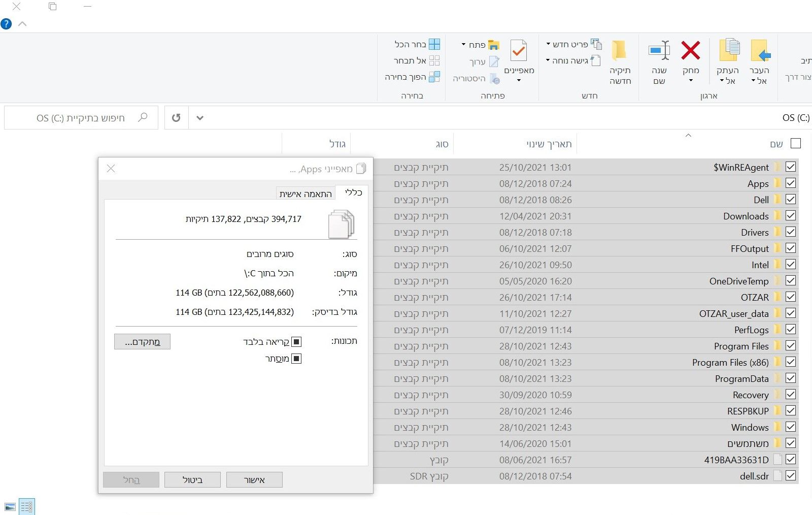The image size is (812, 515).
Task: Uncheck the $WinREAgent folder checkbox
Action: [791, 167]
